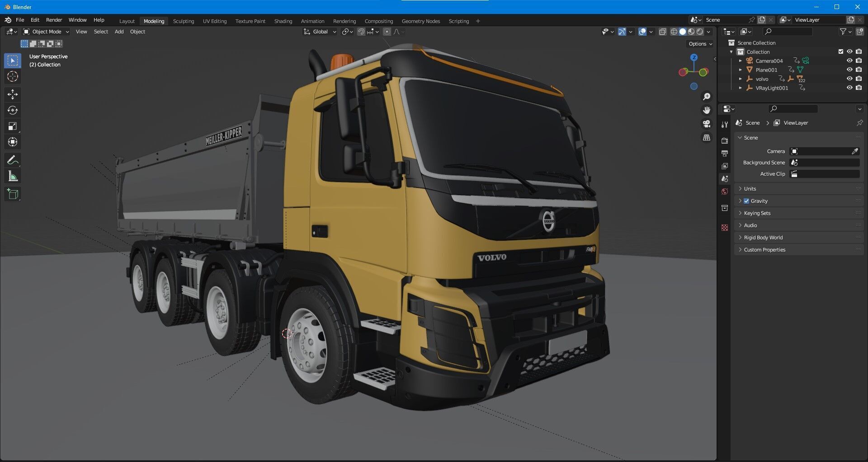Click the New Collection icon in outliner
Screen dimensions: 868x462
coord(860,32)
